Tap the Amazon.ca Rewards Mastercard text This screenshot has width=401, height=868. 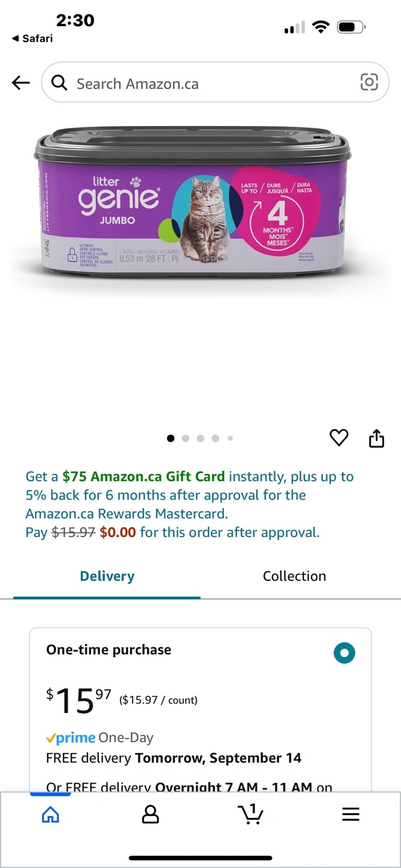pos(127,514)
